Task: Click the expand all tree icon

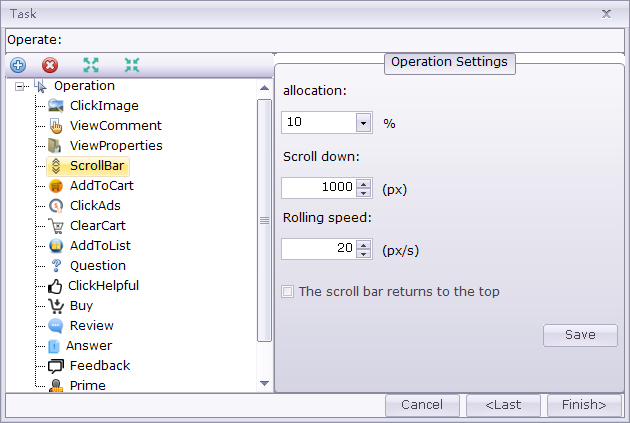Action: pos(91,66)
